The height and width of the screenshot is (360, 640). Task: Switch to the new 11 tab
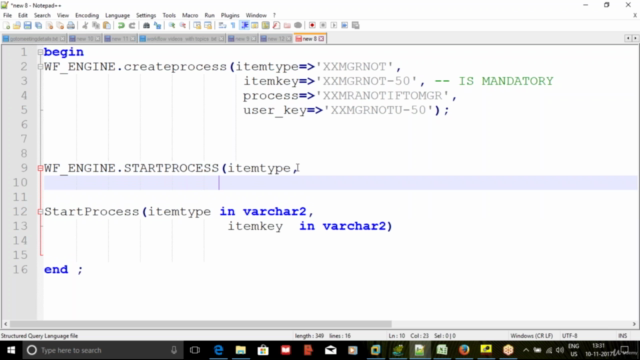pyautogui.click(x=120, y=39)
